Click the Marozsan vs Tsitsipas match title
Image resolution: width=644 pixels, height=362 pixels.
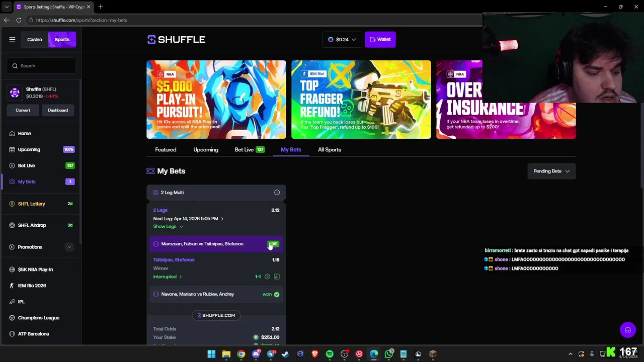click(202, 244)
